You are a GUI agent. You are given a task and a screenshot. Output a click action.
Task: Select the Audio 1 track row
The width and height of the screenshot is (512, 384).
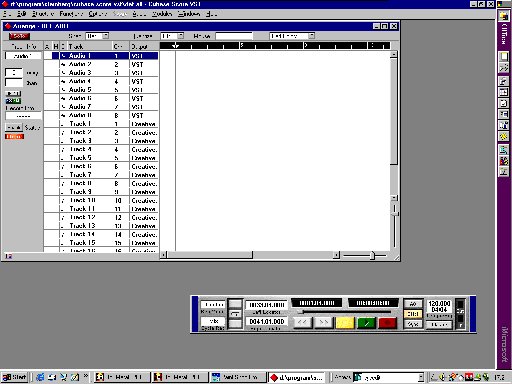coord(101,56)
